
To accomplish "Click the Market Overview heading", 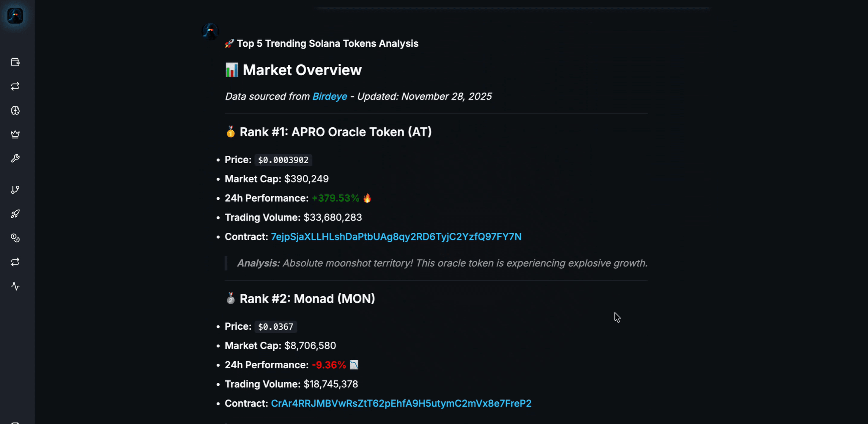I will point(302,70).
